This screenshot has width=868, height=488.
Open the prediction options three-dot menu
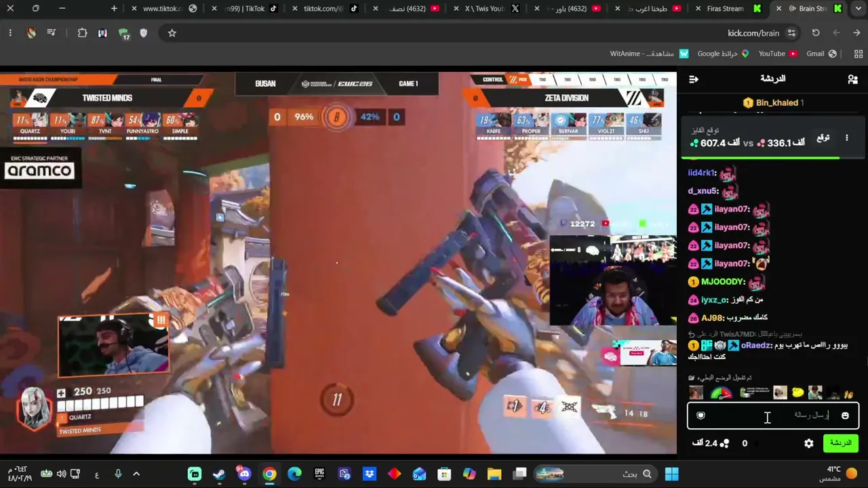click(x=846, y=138)
